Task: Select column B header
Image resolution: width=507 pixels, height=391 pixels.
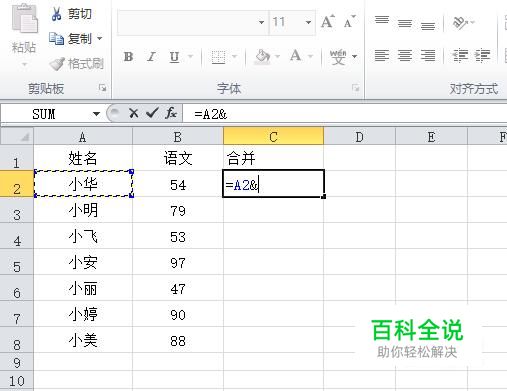Action: pos(178,136)
